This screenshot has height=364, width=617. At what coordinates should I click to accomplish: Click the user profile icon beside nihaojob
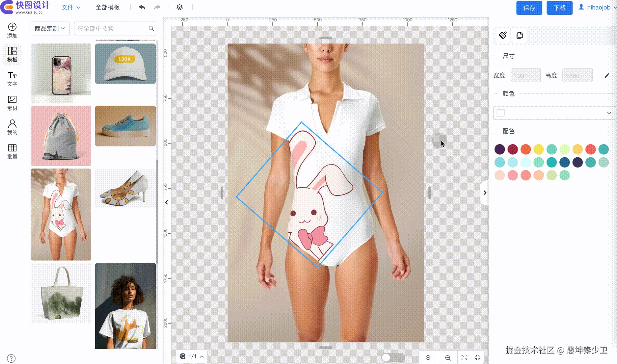[581, 7]
